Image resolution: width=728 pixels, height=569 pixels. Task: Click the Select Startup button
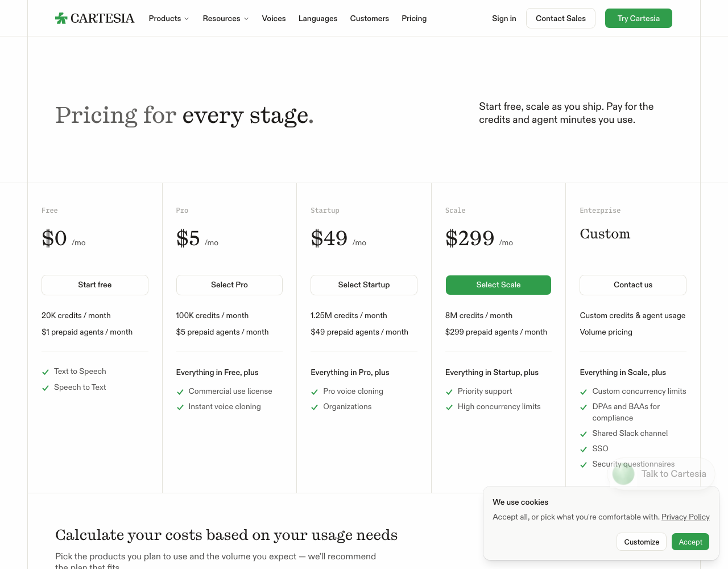tap(364, 284)
